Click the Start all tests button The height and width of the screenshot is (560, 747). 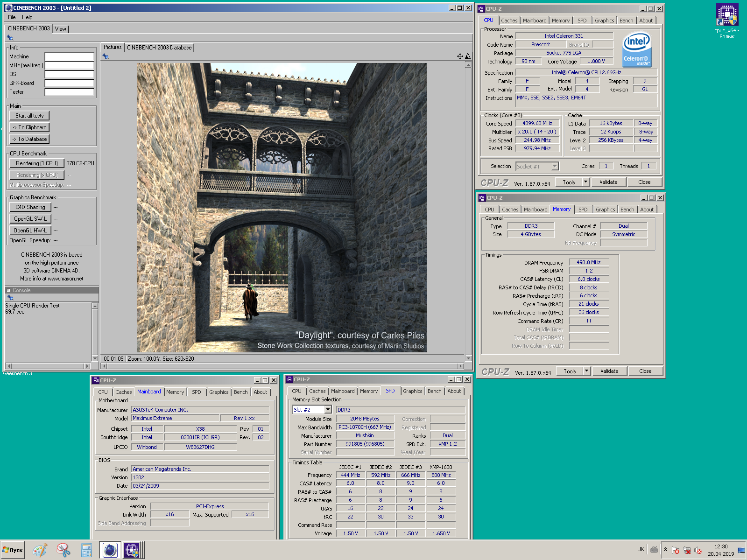(29, 116)
